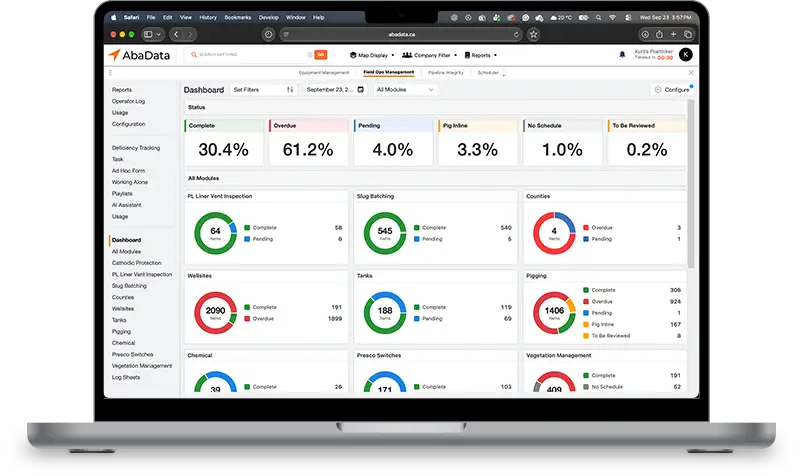This screenshot has width=800, height=476.
Task: Select Dashboard in sidebar
Action: [126, 240]
